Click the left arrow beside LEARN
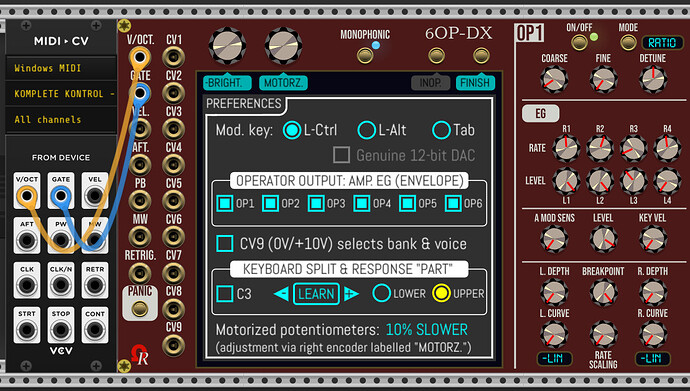The width and height of the screenshot is (690, 391). coord(281,294)
